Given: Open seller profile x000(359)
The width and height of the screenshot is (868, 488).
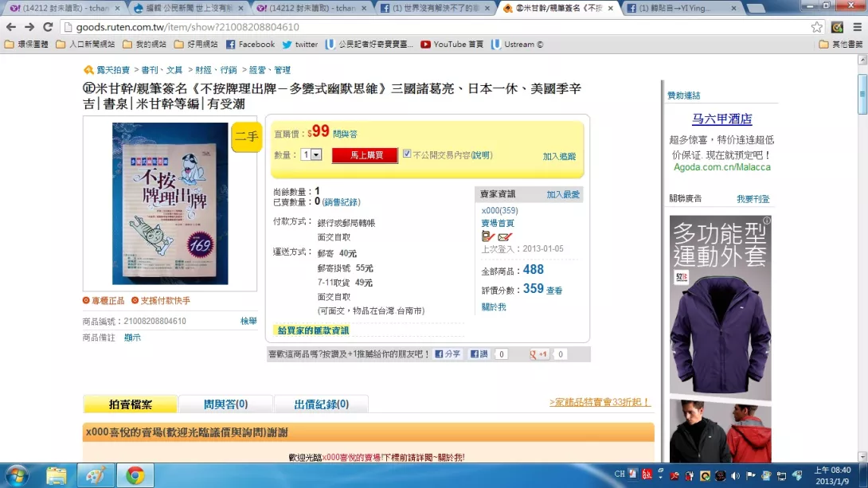Looking at the screenshot, I should (500, 210).
